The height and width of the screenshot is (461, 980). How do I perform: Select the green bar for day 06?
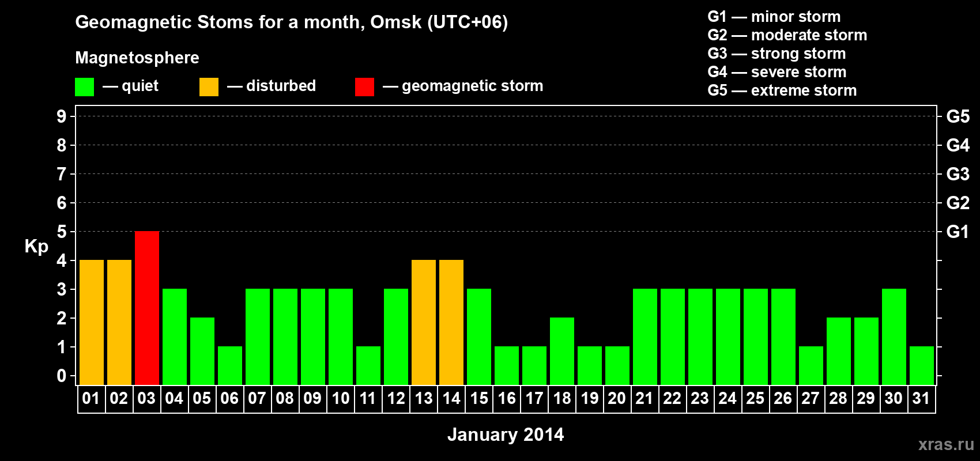point(230,366)
